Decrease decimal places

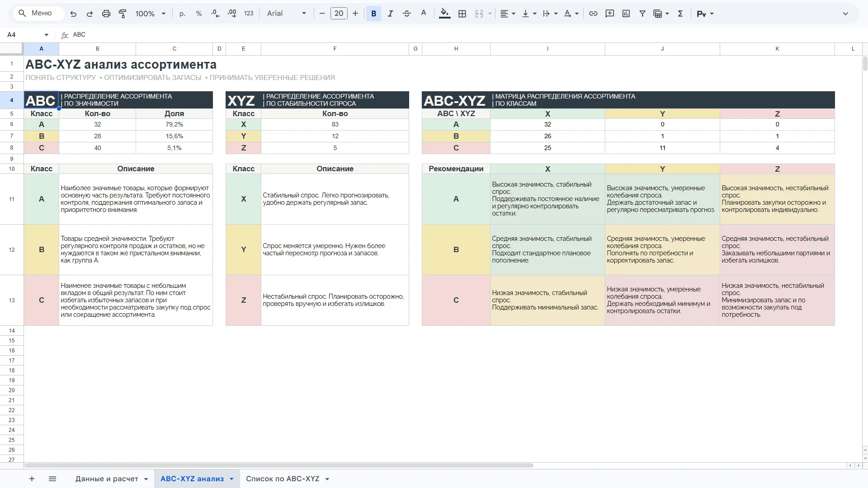(215, 14)
